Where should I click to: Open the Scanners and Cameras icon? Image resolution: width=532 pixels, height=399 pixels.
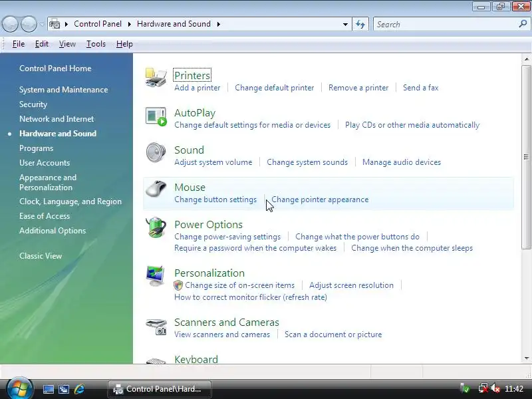pos(156,327)
